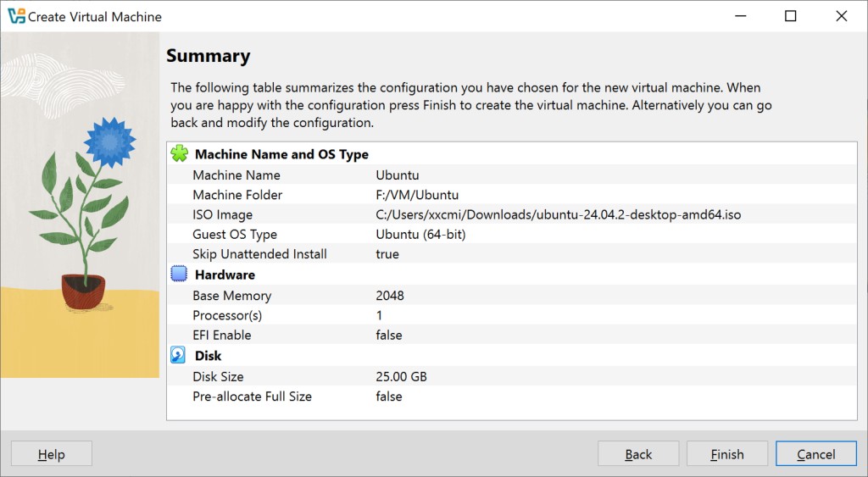
Task: Click the VirtualBox logo in title bar
Action: click(x=17, y=16)
